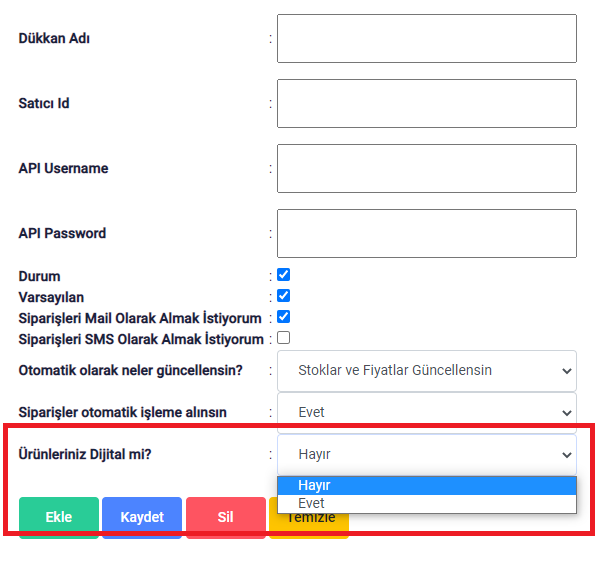This screenshot has height=565, width=616.
Task: Open the Stoklar ve Fiyatlar Güncellensin dropdown
Action: (427, 371)
